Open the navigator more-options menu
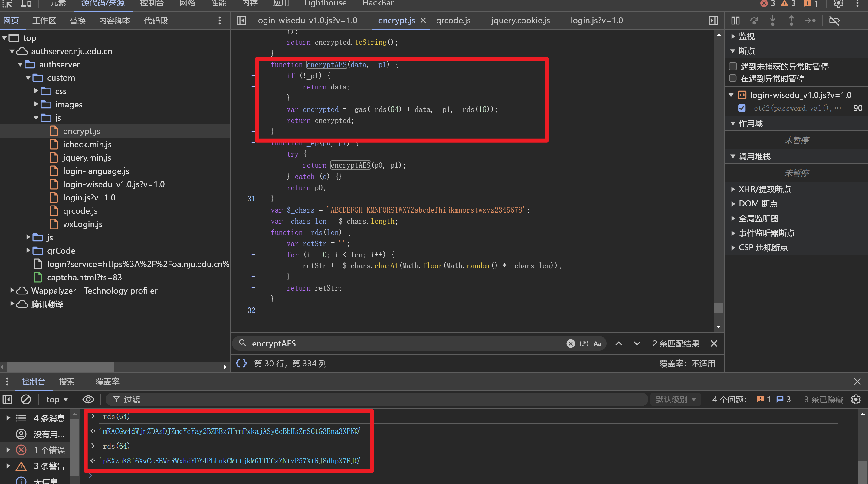The image size is (868, 484). (220, 21)
